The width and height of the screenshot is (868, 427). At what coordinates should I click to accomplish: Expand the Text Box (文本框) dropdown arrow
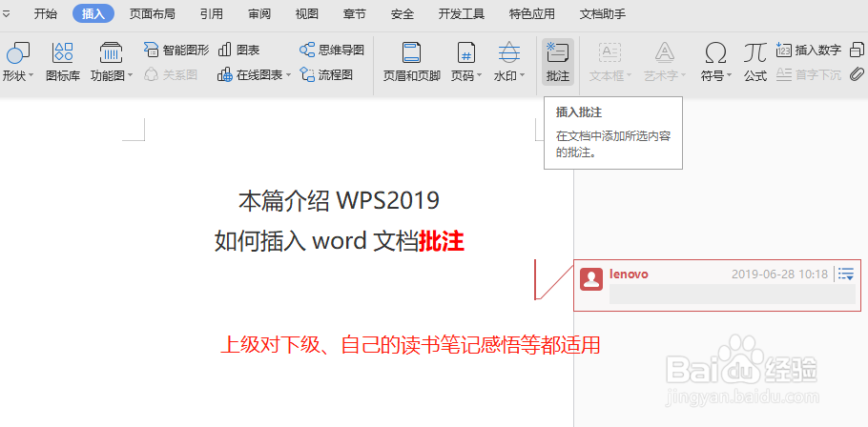pos(628,75)
